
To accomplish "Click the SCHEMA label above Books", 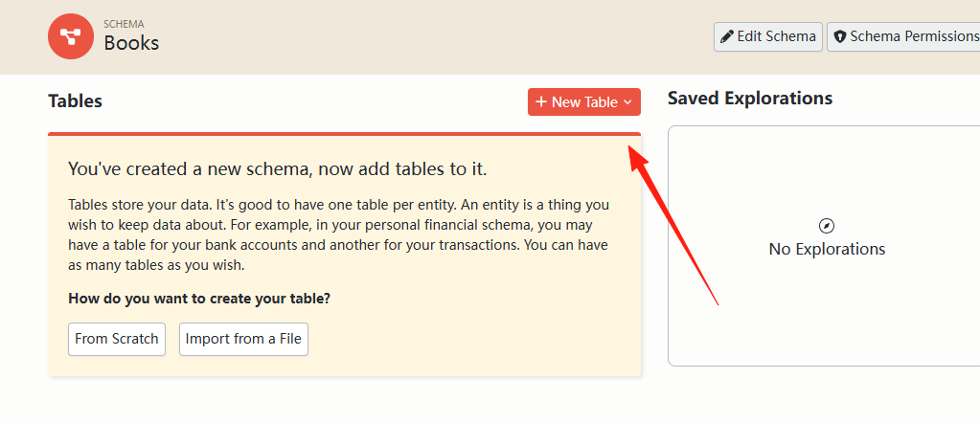I will tap(124, 24).
